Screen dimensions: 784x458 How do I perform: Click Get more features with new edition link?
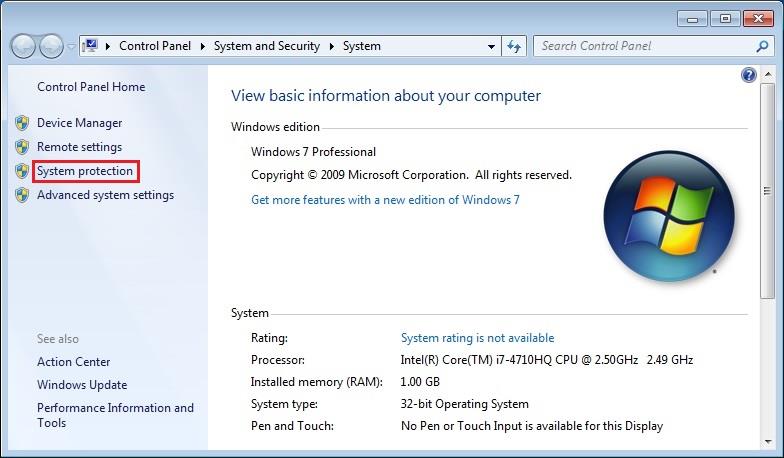click(385, 200)
